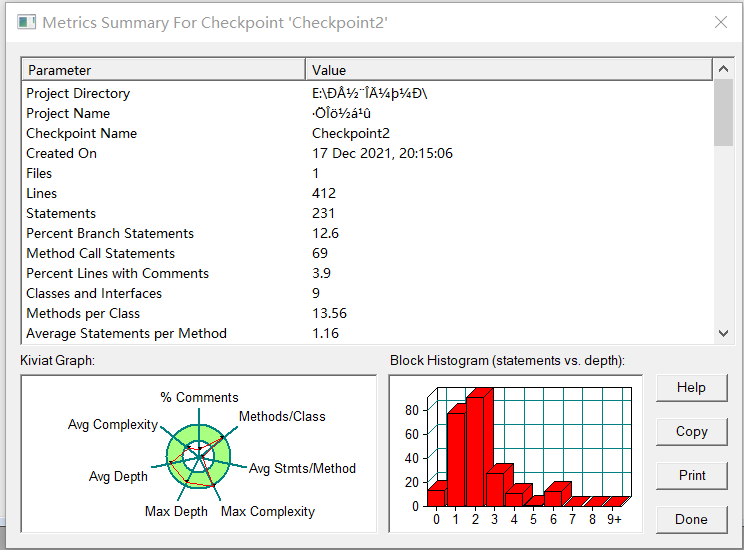Select the 'Average Statements per Method' row
744x550 pixels.
[368, 333]
